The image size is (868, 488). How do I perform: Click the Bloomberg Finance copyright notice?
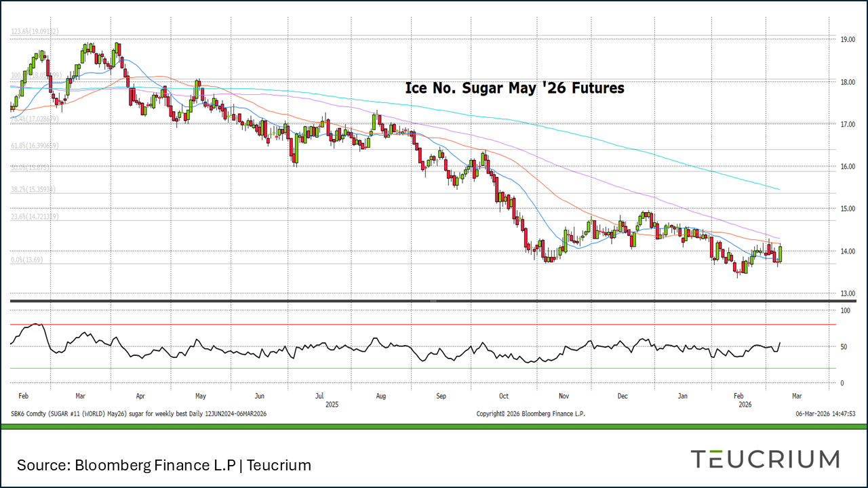[x=530, y=413]
